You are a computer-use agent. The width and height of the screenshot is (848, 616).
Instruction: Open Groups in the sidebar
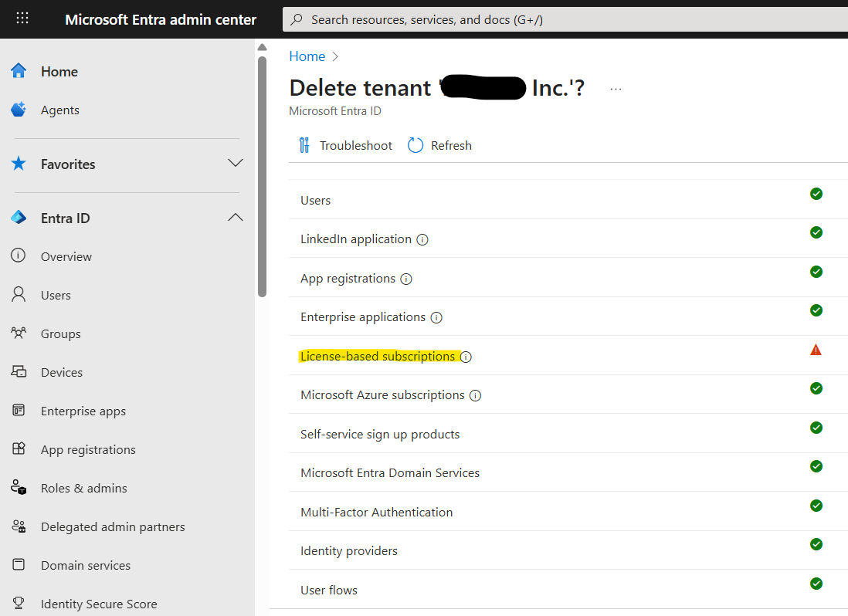click(x=60, y=334)
